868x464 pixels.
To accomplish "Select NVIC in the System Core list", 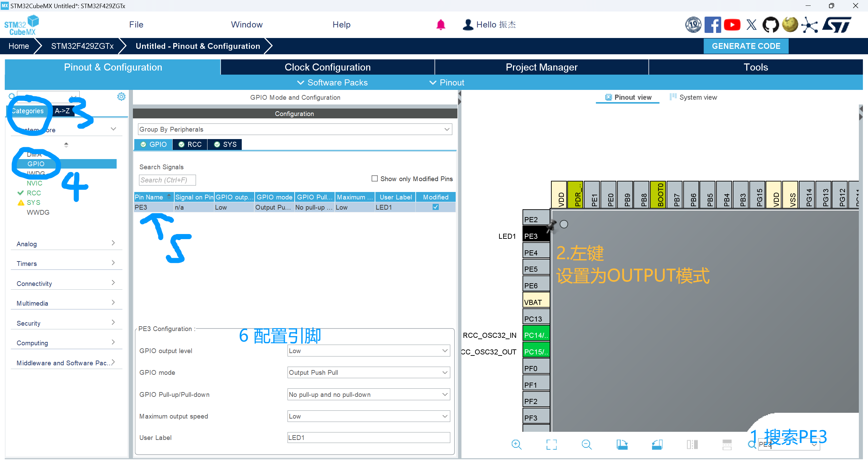I will tap(35, 183).
